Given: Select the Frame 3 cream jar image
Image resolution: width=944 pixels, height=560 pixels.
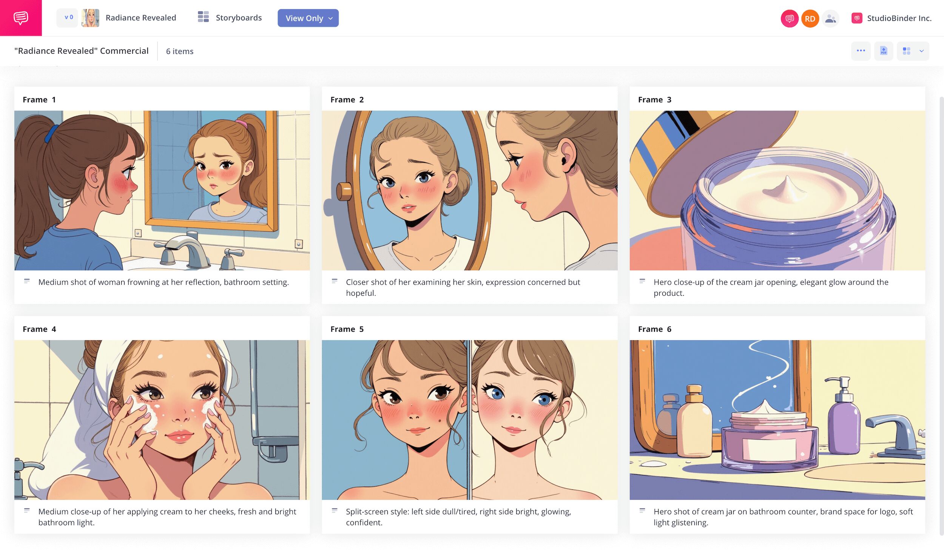Looking at the screenshot, I should click(x=777, y=190).
